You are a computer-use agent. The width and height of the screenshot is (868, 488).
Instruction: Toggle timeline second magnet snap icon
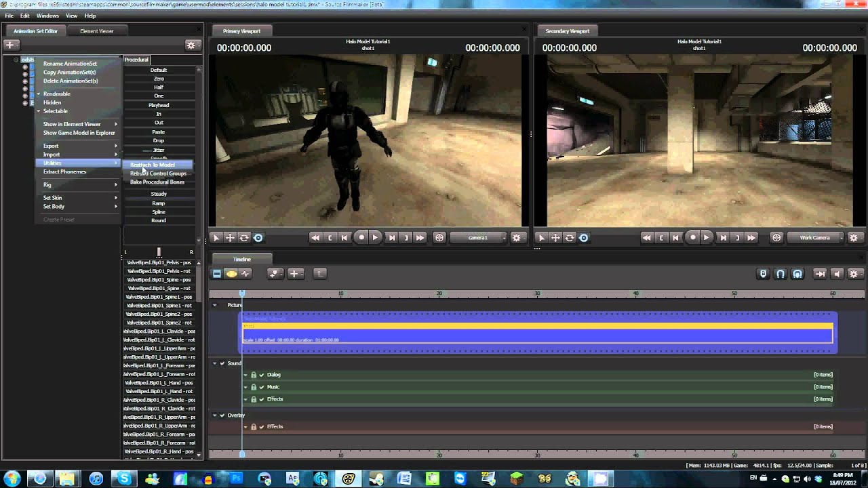797,274
